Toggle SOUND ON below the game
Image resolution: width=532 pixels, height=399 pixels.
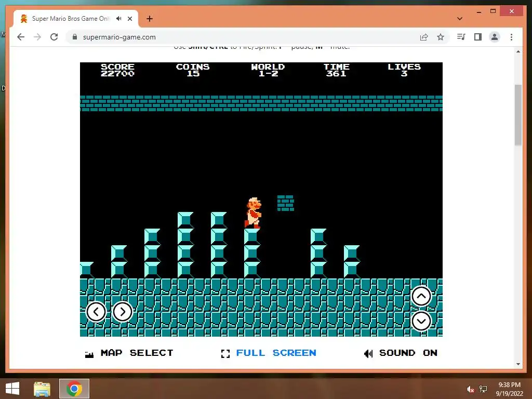pyautogui.click(x=408, y=353)
